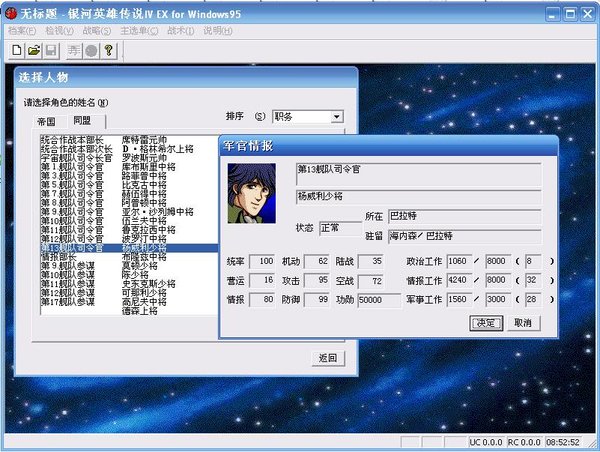
Task: Click the 所在 location field 巴拉特
Action: pyautogui.click(x=465, y=216)
